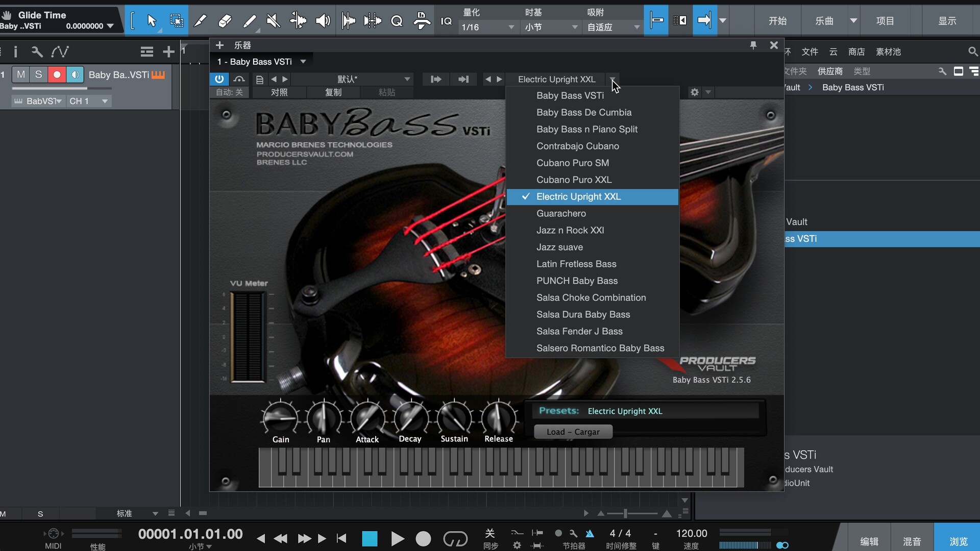Screen dimensions: 980x551
Task: Toggle the loop button in transport
Action: (455, 539)
